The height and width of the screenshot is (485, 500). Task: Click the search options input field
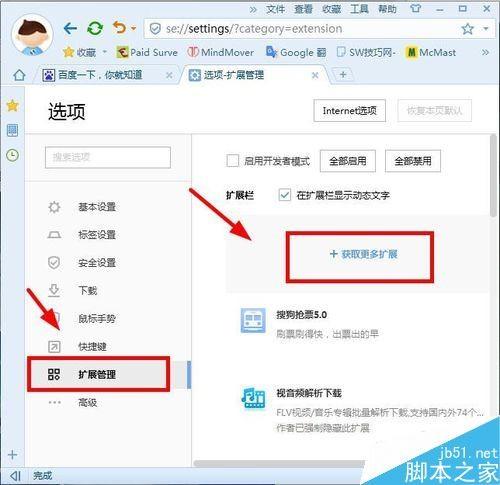coord(108,157)
